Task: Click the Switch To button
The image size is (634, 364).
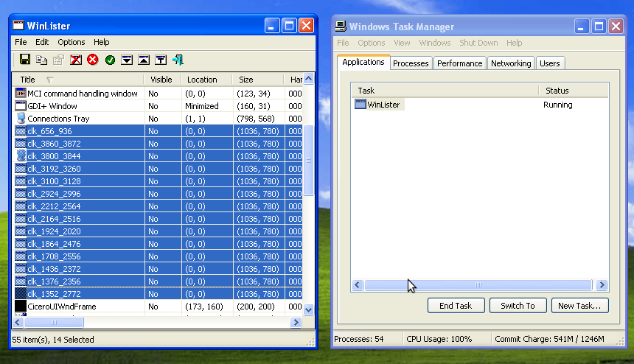Action: coord(518,305)
